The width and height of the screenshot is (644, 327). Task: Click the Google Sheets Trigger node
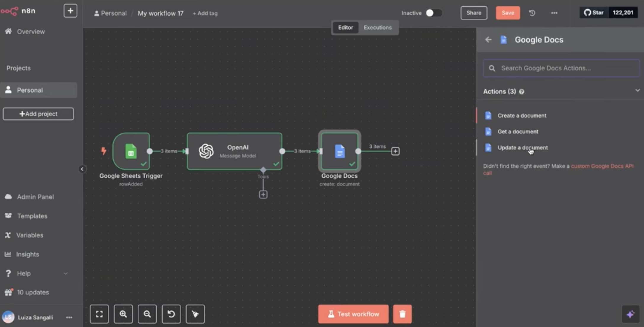[131, 151]
